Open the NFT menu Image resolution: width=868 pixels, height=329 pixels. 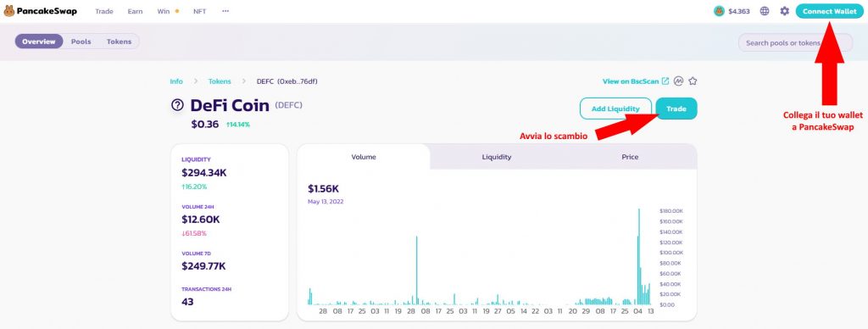pyautogui.click(x=200, y=11)
